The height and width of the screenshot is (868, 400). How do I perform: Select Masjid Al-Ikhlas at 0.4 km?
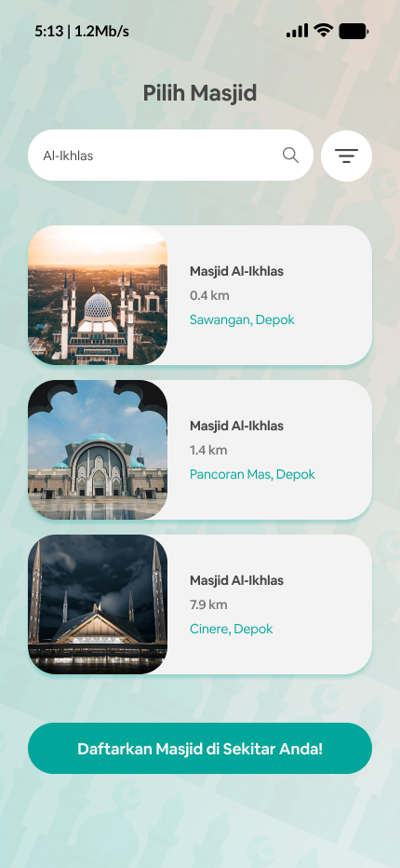click(200, 295)
